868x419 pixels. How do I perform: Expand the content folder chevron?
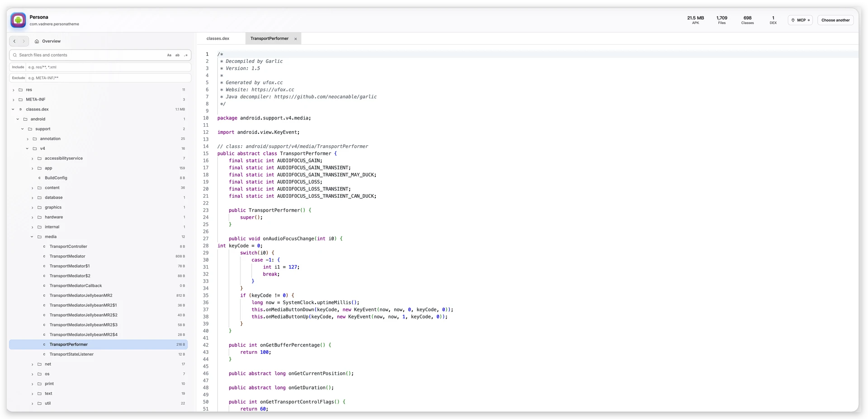32,188
